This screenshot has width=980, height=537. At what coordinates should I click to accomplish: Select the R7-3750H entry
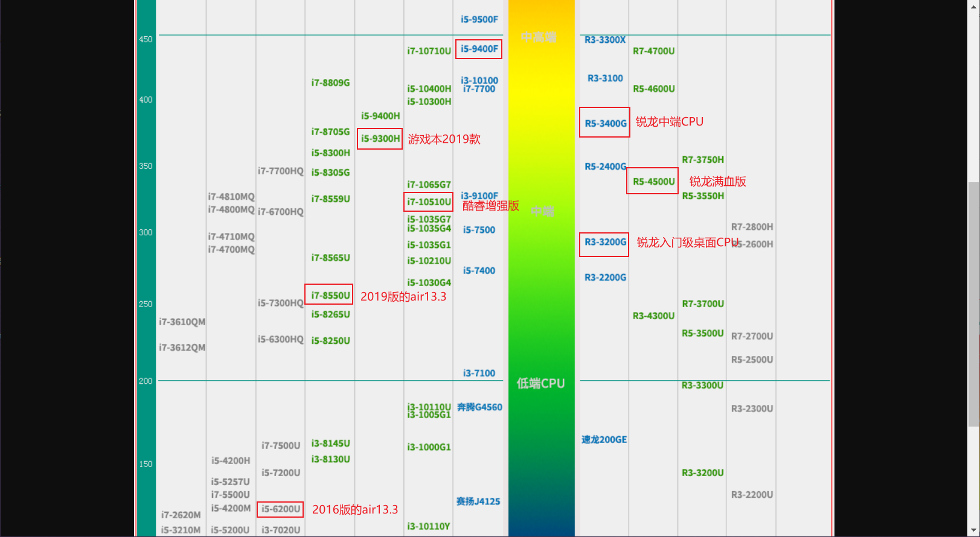pos(703,160)
